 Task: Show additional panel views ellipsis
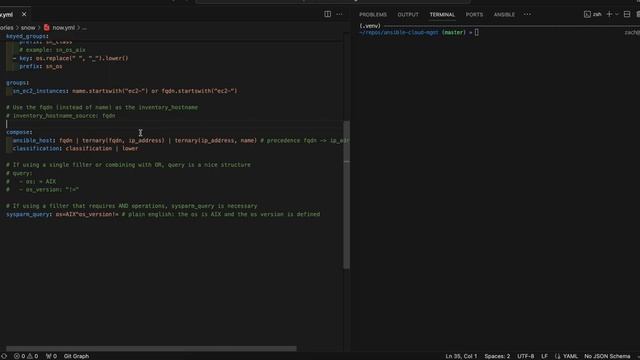point(527,15)
